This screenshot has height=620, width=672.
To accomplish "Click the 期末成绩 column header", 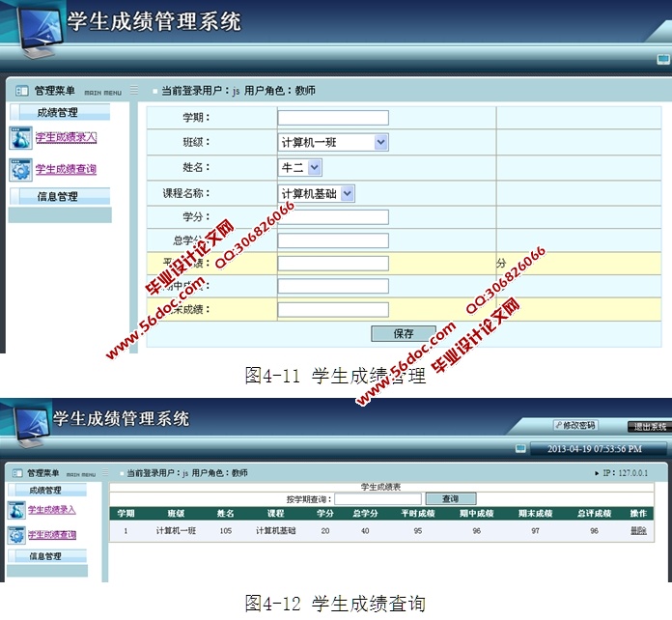I will coord(535,513).
